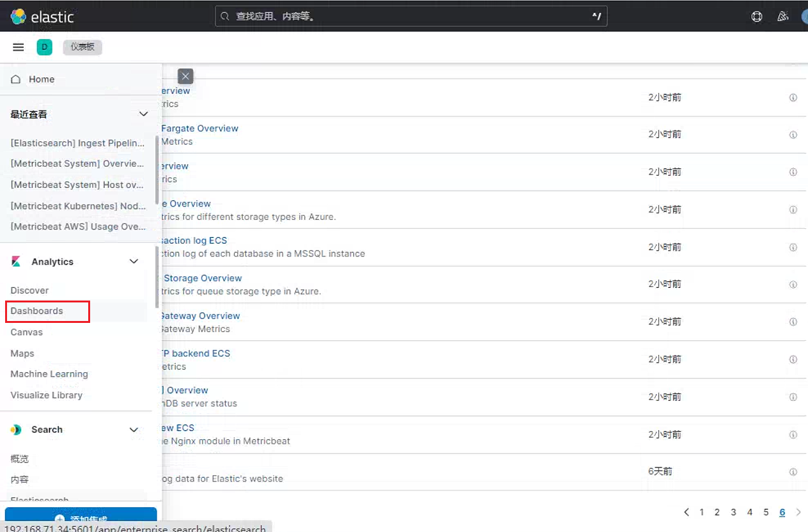Focus the 查找应用、内容等 search field

[x=411, y=17]
